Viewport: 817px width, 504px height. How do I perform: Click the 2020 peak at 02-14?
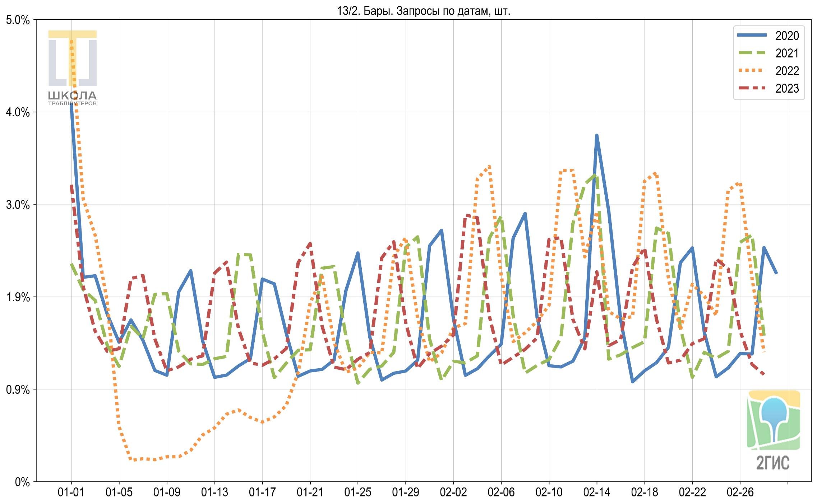coord(597,136)
